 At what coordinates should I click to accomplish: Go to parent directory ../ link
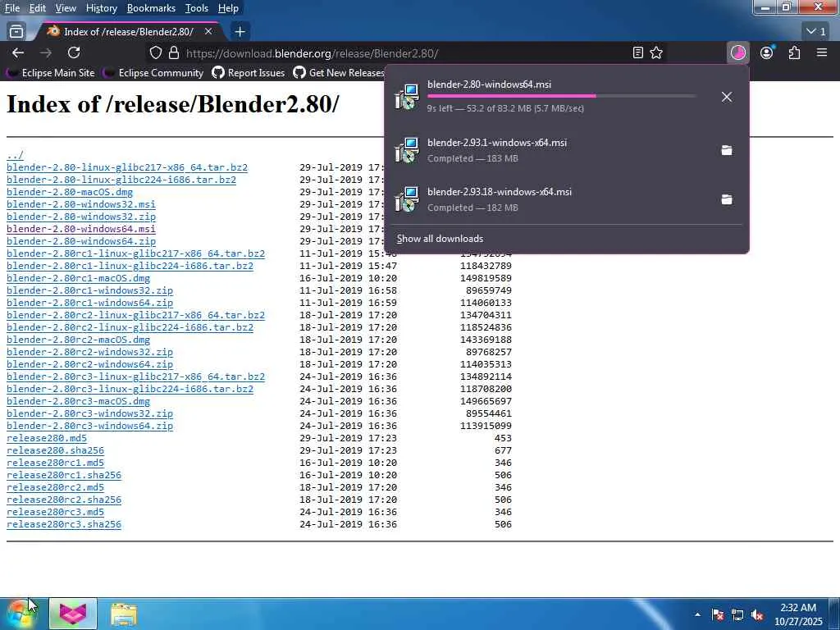click(15, 155)
